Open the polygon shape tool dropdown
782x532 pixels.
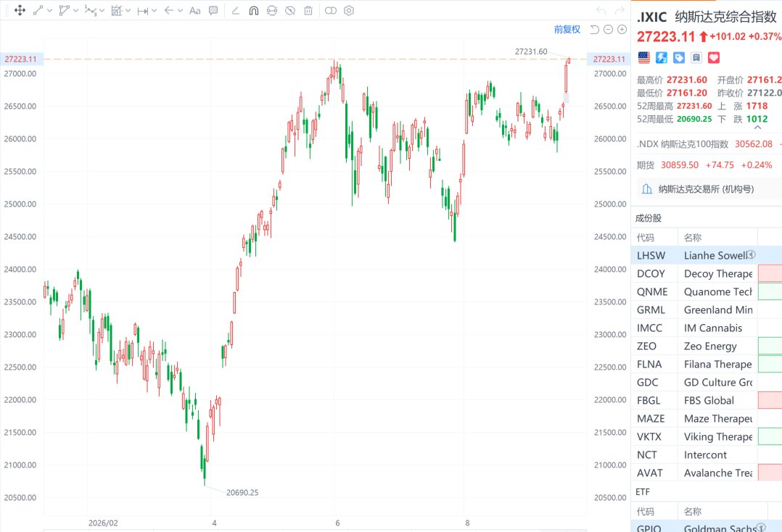[75, 10]
